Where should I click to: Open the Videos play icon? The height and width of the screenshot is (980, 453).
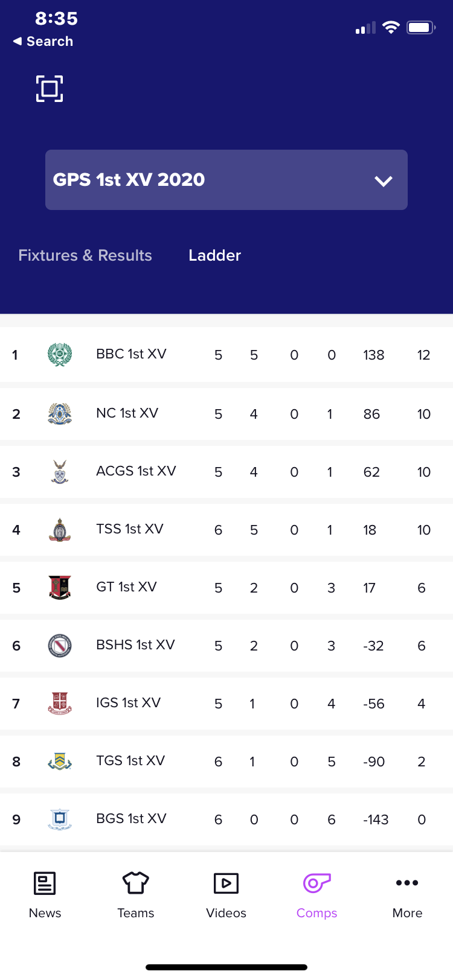226,883
